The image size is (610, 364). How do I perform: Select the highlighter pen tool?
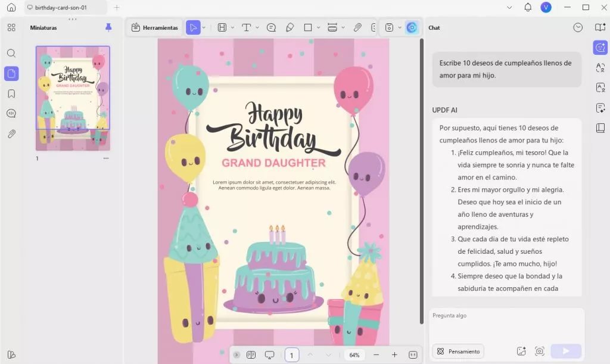[x=290, y=27]
